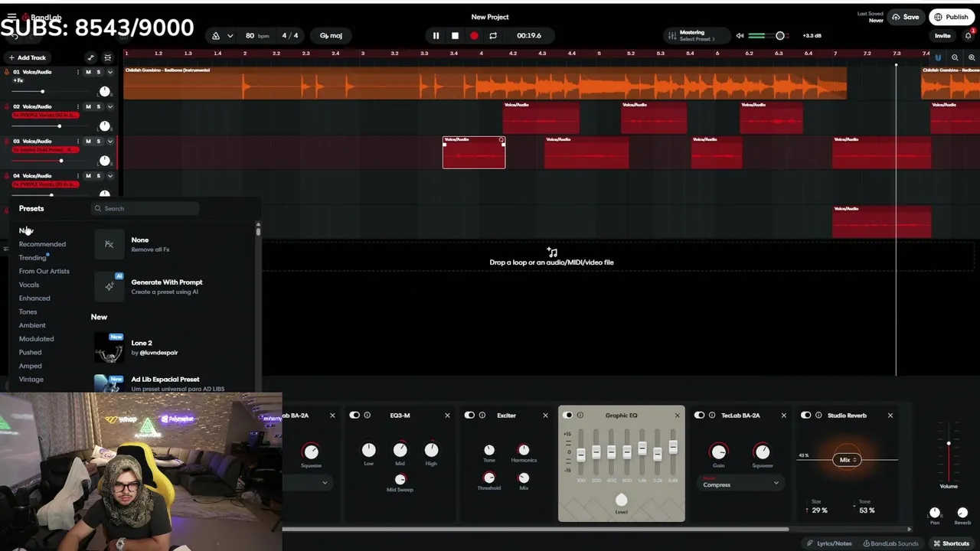Click the Invite button
Viewport: 980px width, 551px height.
coord(942,36)
